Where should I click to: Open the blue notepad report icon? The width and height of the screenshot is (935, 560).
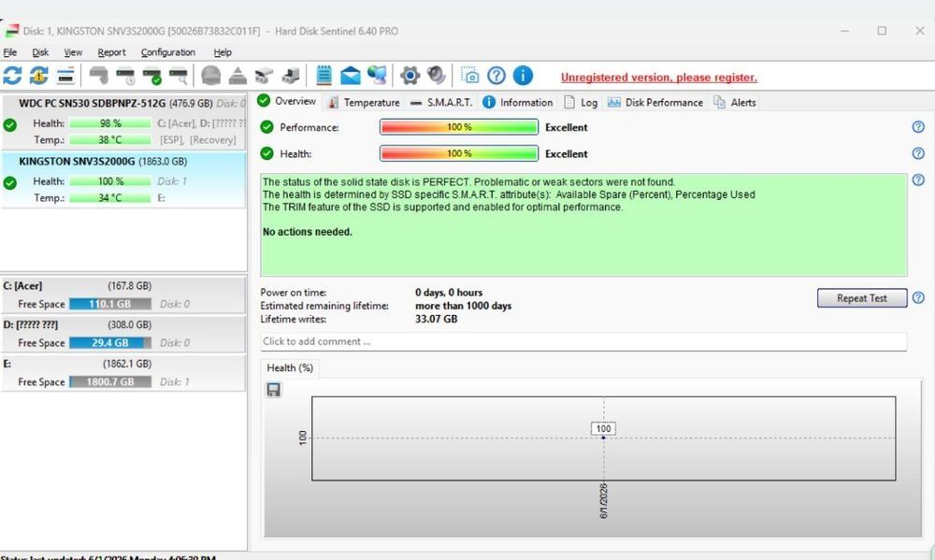[324, 76]
